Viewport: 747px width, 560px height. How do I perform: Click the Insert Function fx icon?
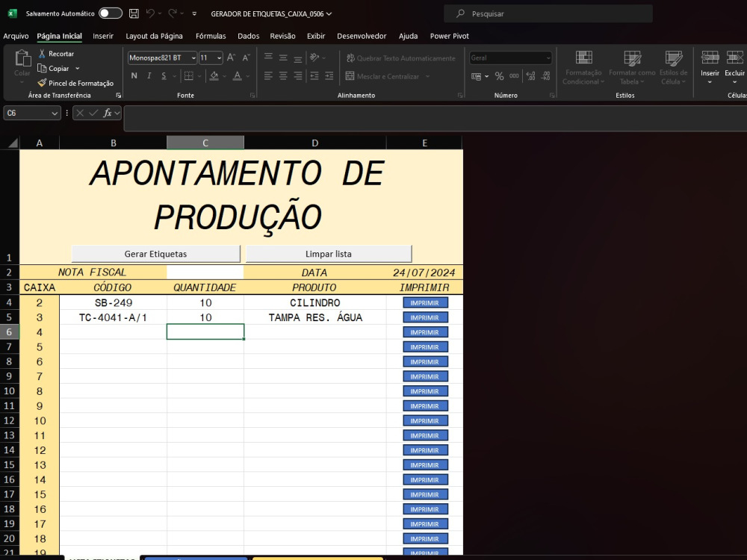click(107, 113)
